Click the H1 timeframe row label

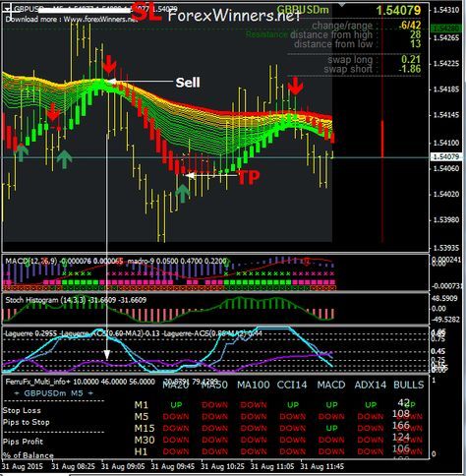[x=141, y=451]
